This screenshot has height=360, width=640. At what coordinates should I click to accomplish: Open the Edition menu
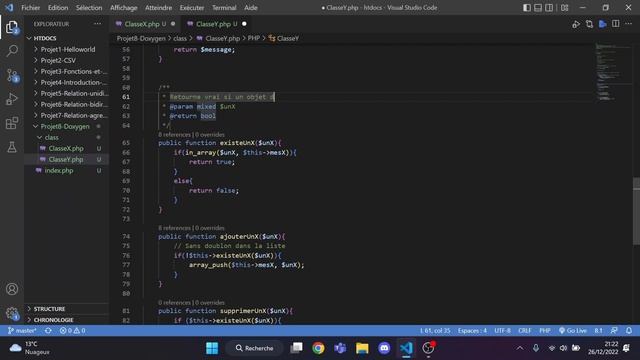click(x=58, y=8)
